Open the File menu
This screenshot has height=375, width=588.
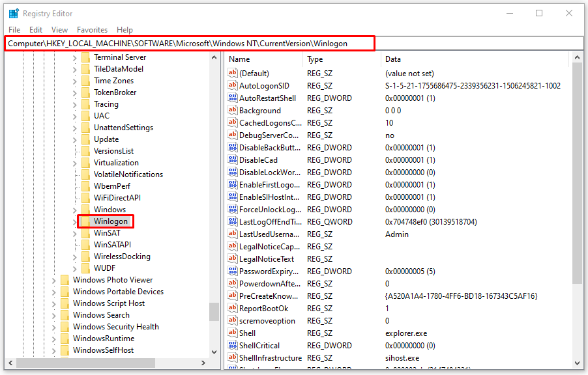click(14, 29)
